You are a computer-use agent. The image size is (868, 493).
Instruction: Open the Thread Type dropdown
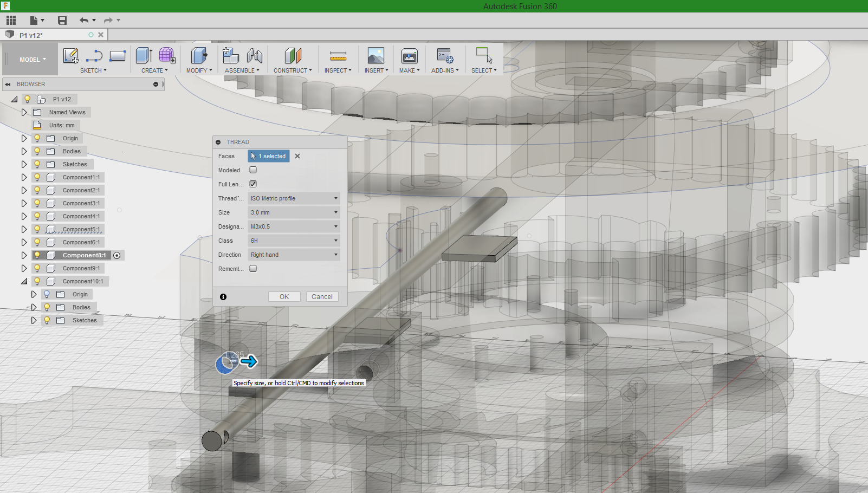(x=294, y=198)
